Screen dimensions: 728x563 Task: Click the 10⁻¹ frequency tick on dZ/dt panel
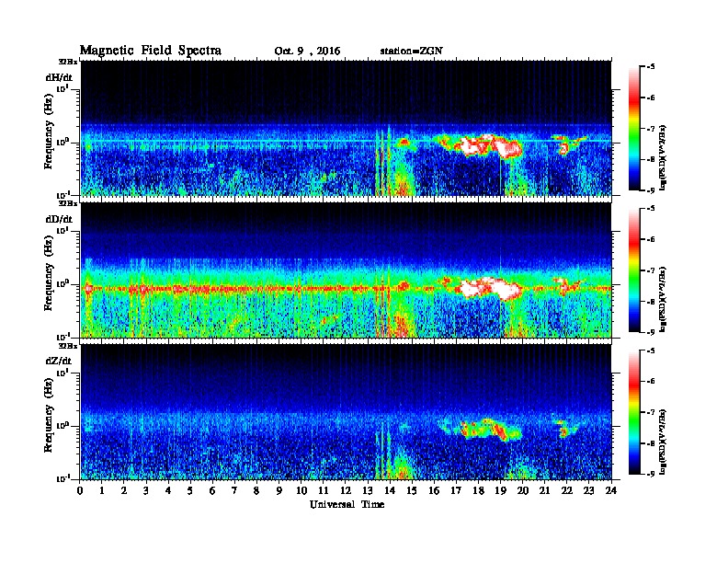pyautogui.click(x=63, y=478)
